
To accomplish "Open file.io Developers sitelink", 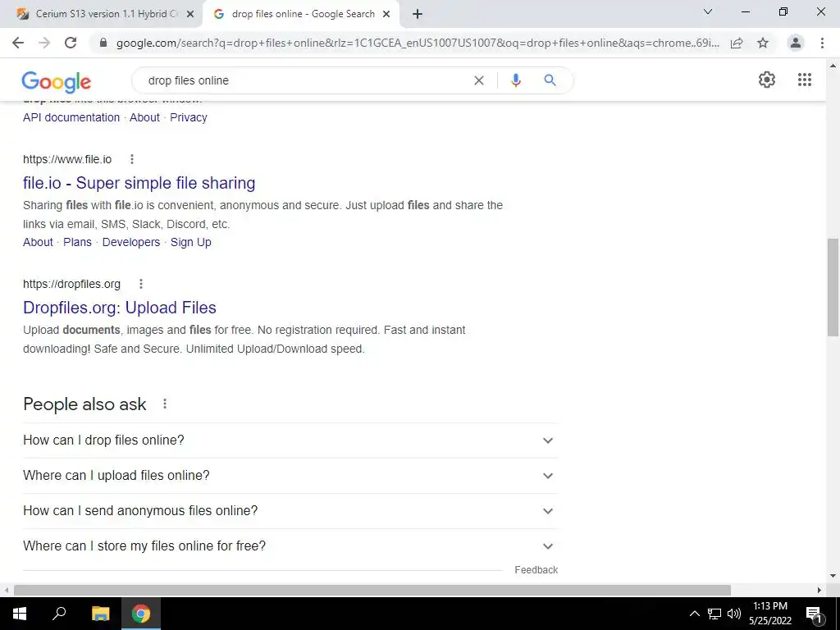I will pos(131,242).
